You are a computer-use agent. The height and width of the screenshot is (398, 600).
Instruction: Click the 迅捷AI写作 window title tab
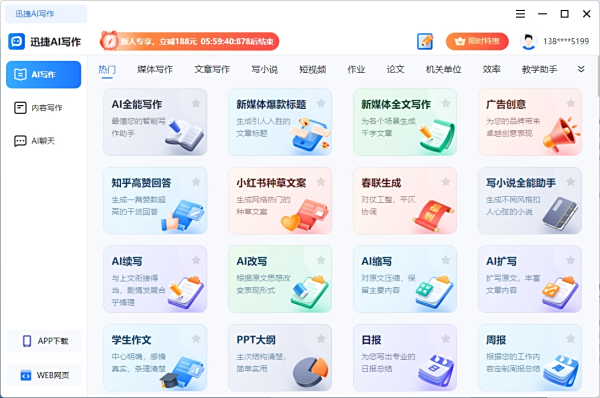(46, 14)
